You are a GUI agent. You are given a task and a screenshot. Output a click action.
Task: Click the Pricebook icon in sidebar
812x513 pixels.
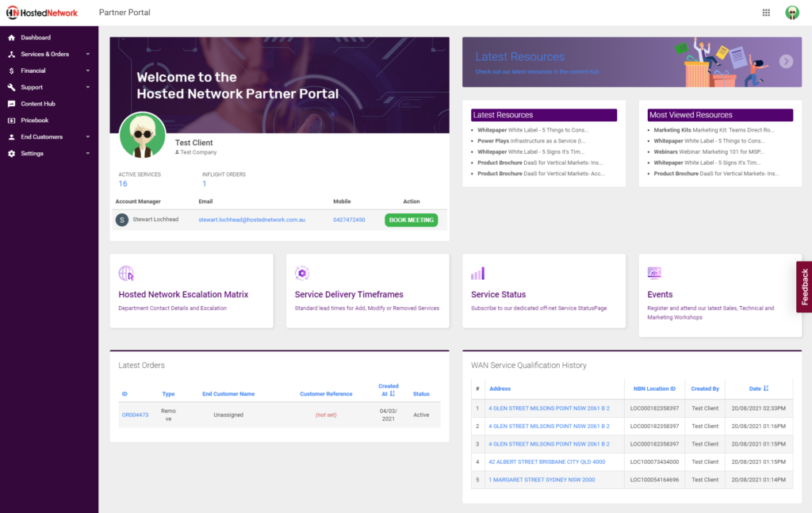pyautogui.click(x=11, y=121)
